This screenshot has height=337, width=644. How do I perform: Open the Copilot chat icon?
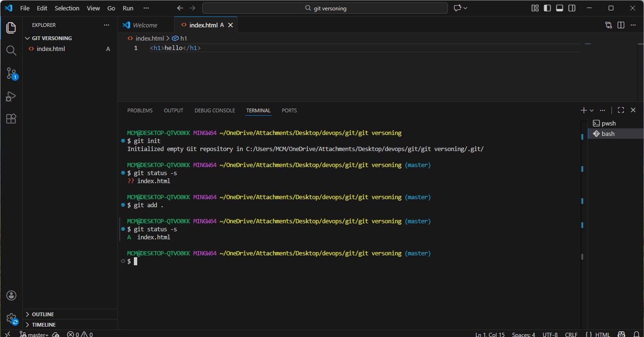pos(457,8)
